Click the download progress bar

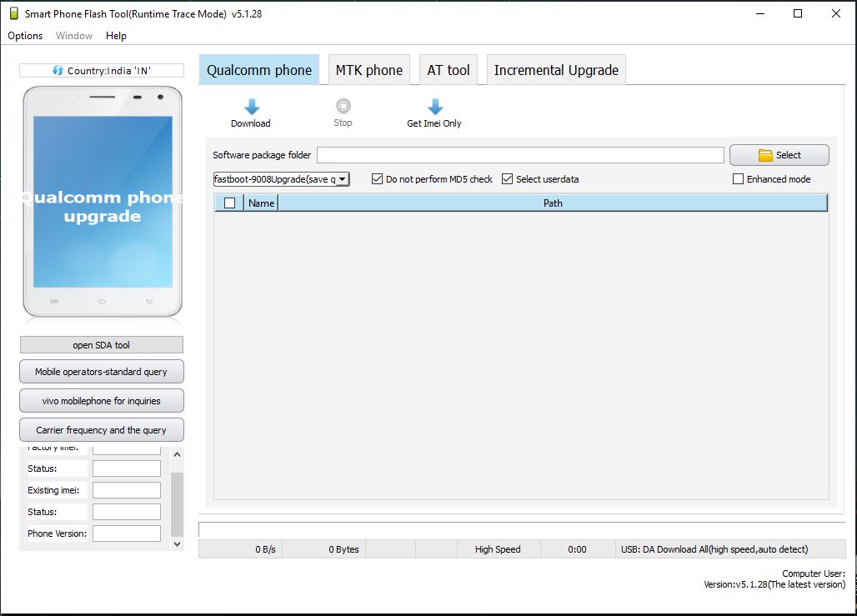pyautogui.click(x=522, y=529)
